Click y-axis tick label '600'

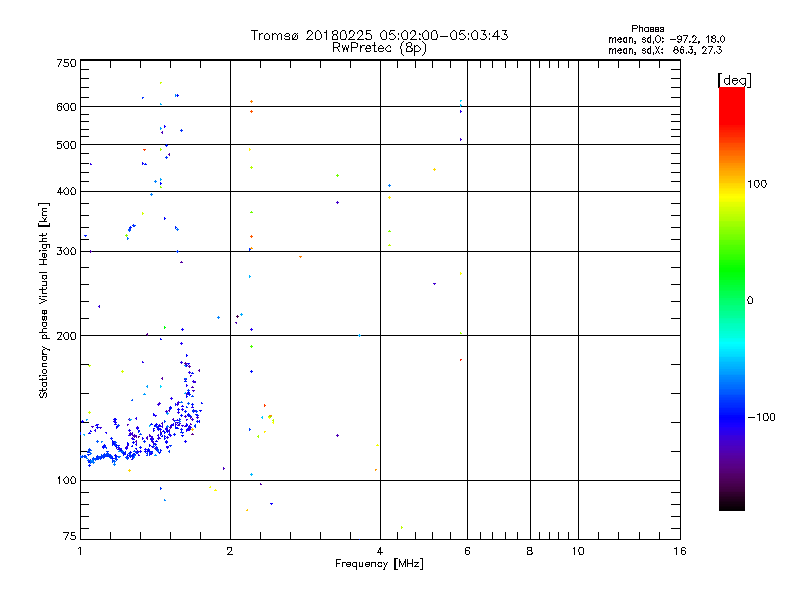tap(67, 107)
